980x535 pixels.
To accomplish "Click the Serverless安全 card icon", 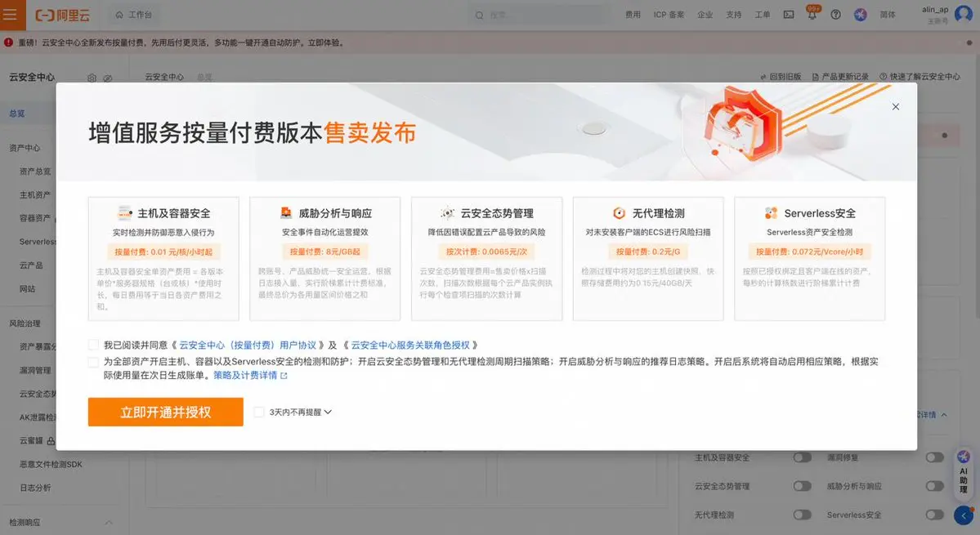I will (x=772, y=213).
